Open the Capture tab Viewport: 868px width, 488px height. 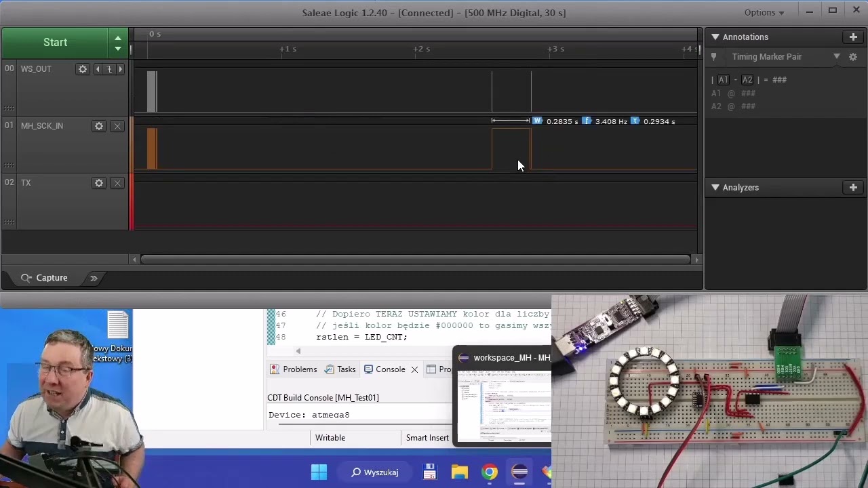(44, 278)
